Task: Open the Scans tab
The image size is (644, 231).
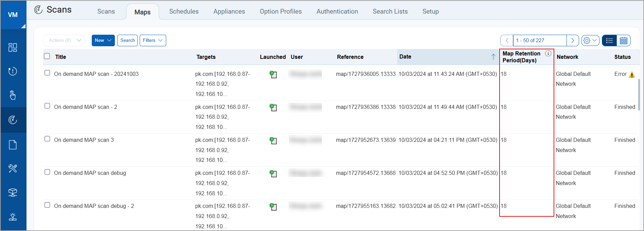Action: [x=106, y=12]
